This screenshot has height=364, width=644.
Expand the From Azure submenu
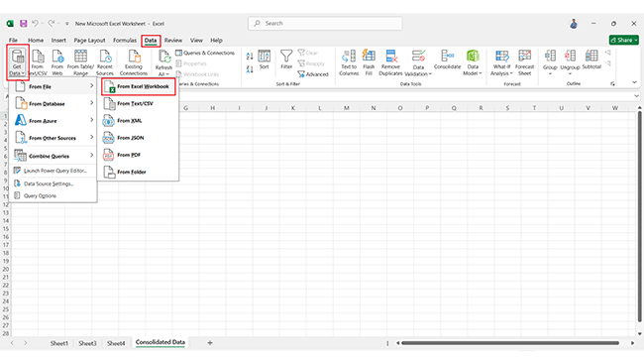point(54,121)
